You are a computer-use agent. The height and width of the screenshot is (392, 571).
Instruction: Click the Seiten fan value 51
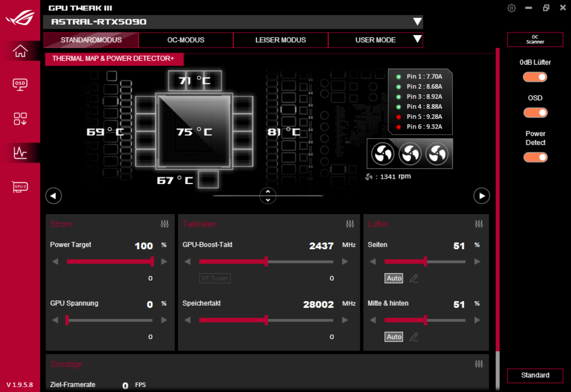pyautogui.click(x=459, y=246)
